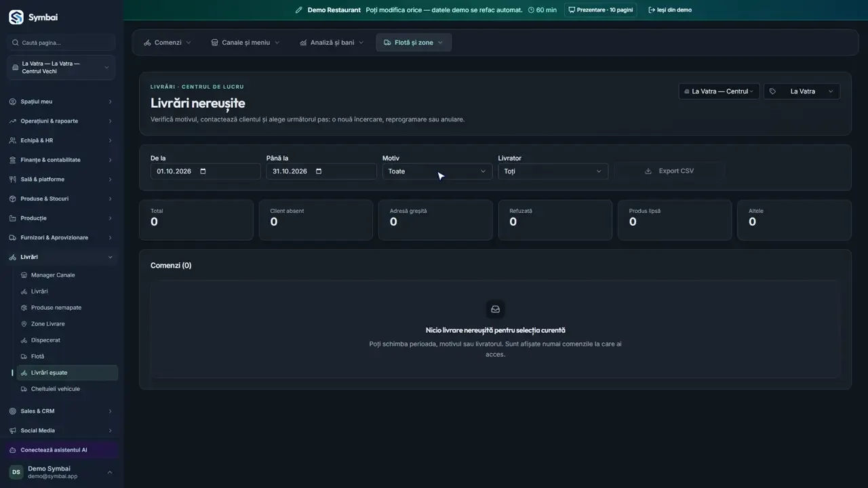Click the Caută pagina search field
This screenshot has width=868, height=488.
61,43
